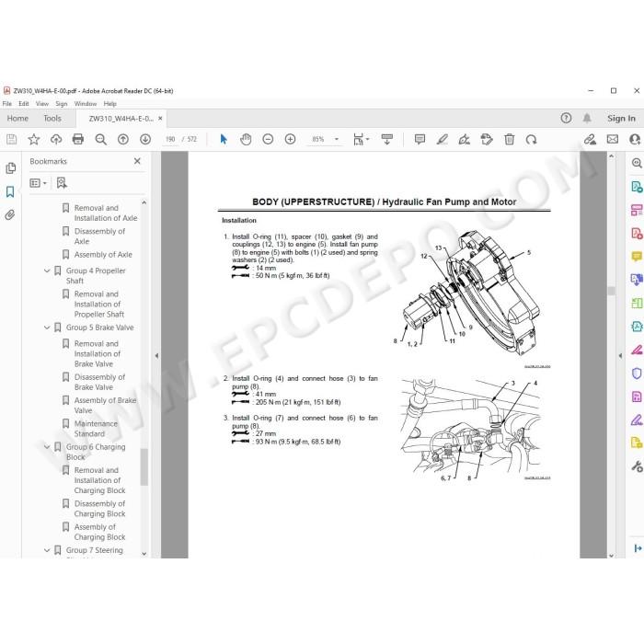Share a link to the file icon
This screenshot has width=644, height=644.
590,140
